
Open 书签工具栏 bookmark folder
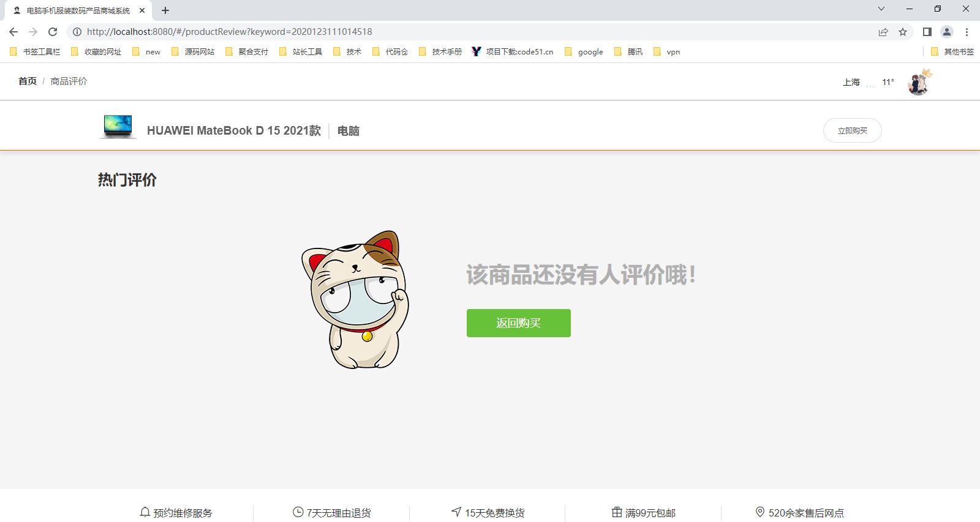click(35, 52)
